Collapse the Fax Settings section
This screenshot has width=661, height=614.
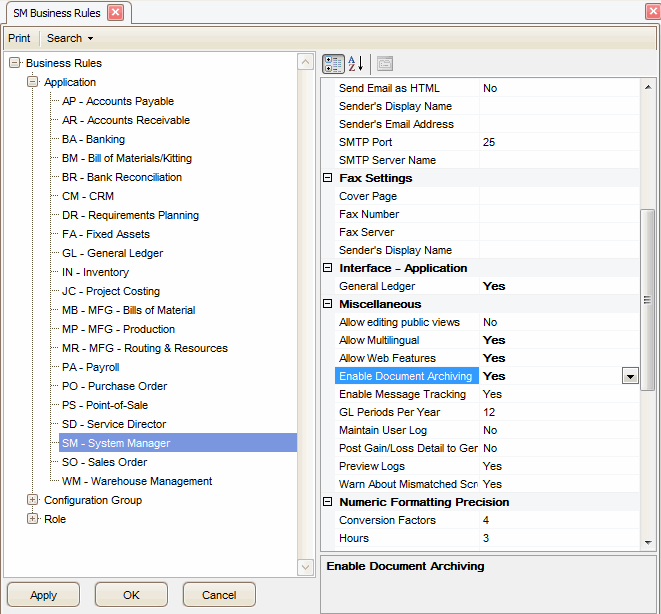pos(327,178)
